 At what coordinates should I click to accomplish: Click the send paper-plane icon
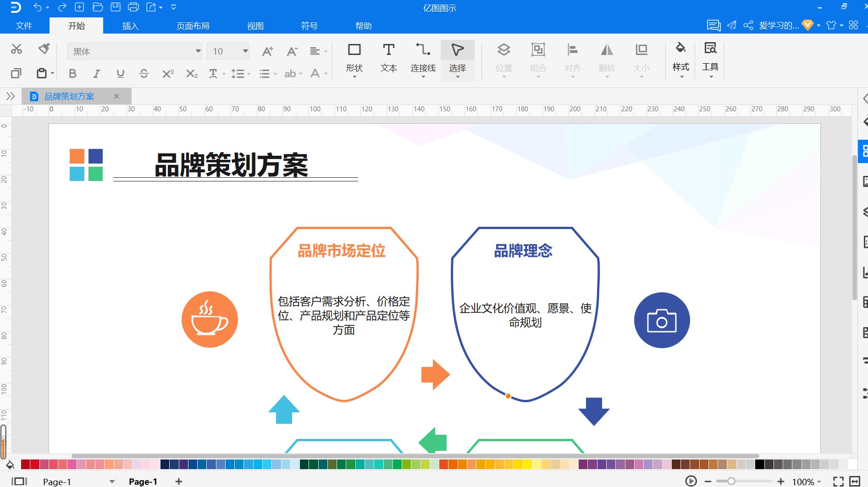[x=732, y=25]
